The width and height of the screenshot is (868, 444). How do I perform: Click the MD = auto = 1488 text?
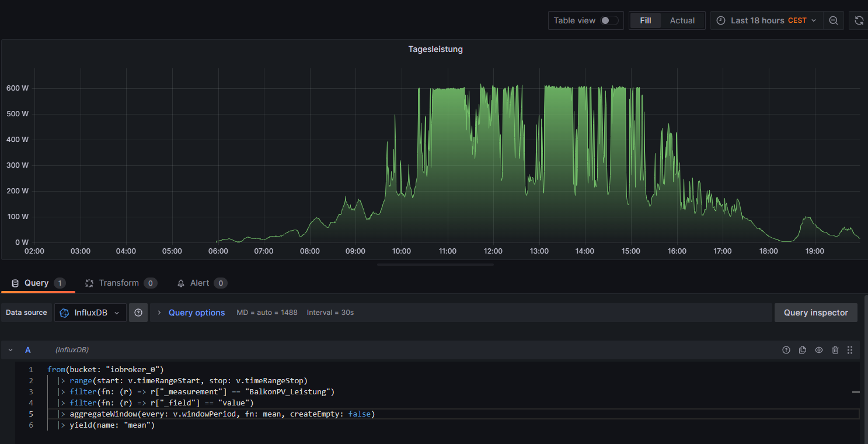267,313
